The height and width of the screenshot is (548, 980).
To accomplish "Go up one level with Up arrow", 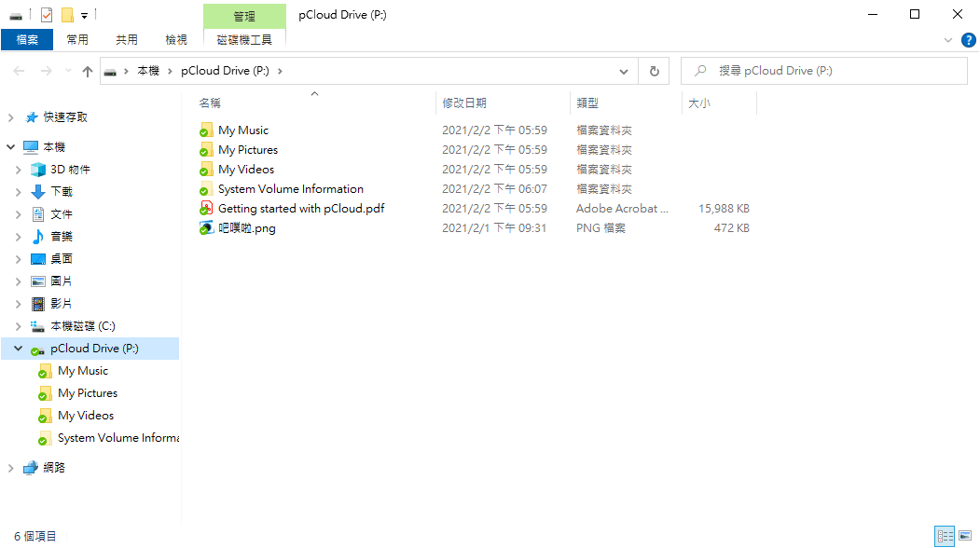I will tap(88, 71).
